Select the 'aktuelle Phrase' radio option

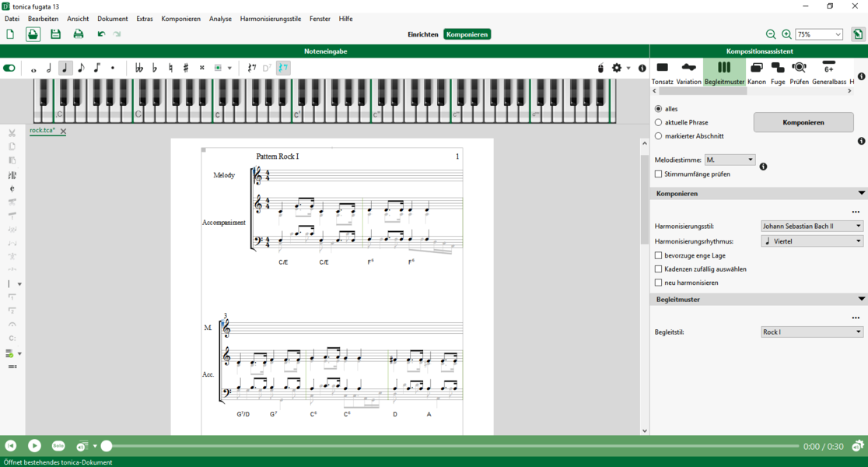tap(658, 122)
